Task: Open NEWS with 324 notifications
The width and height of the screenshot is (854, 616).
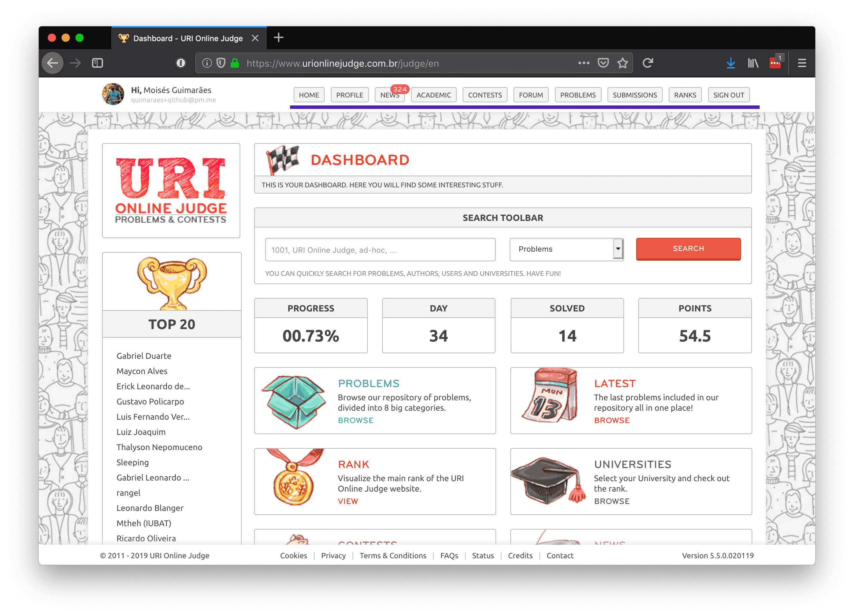Action: (x=390, y=95)
